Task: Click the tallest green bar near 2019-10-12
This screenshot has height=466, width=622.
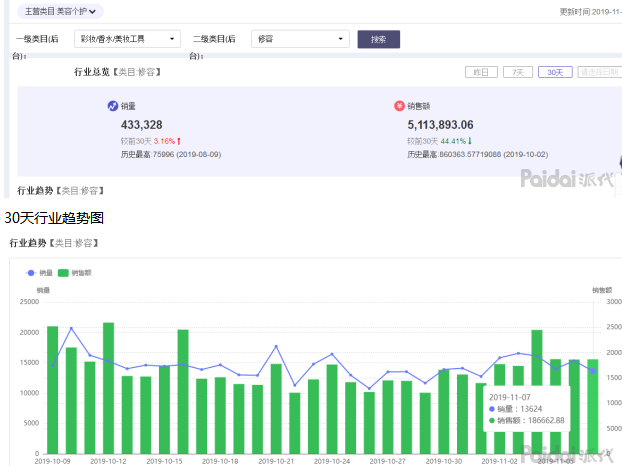Action: [108, 388]
